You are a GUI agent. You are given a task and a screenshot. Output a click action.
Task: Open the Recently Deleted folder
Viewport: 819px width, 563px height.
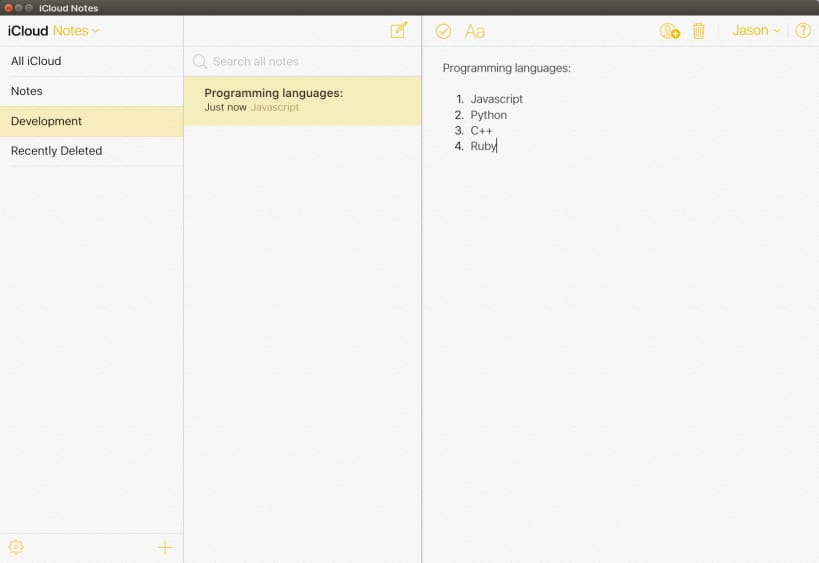(91, 151)
